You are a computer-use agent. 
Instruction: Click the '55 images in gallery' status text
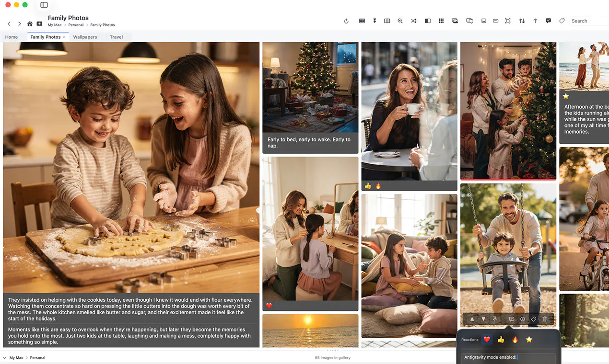coord(333,358)
